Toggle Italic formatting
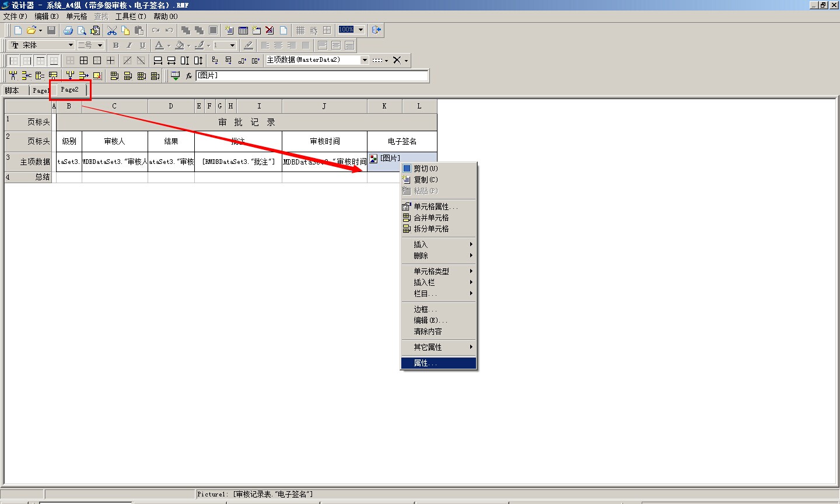Image resolution: width=840 pixels, height=504 pixels. tap(129, 45)
